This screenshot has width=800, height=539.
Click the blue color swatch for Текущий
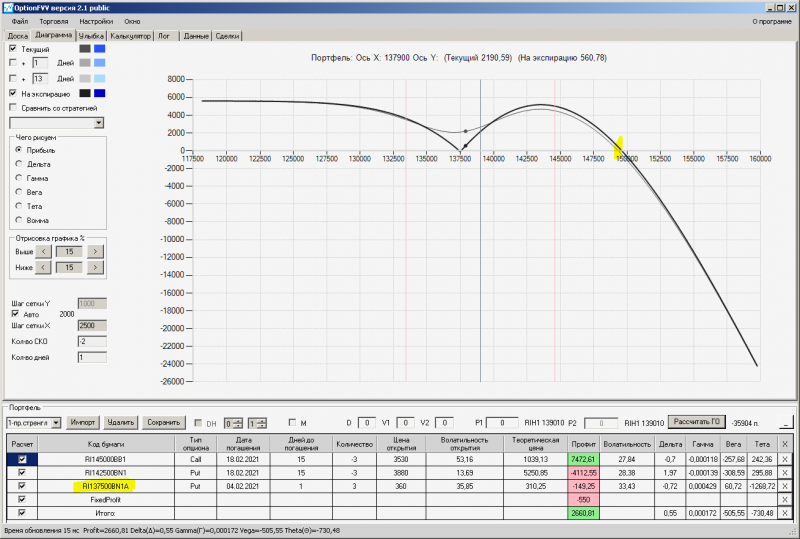(x=99, y=48)
